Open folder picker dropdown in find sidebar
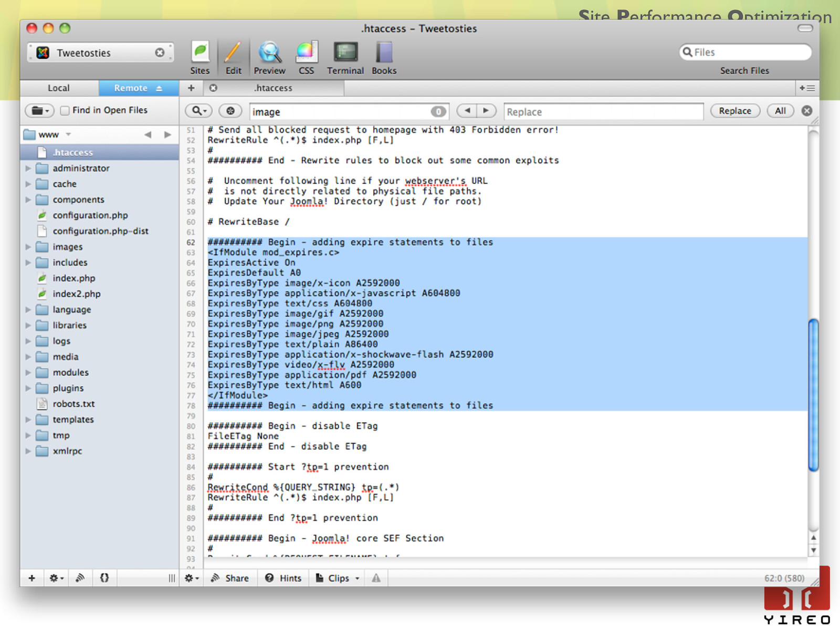The image size is (840, 630). 40,111
